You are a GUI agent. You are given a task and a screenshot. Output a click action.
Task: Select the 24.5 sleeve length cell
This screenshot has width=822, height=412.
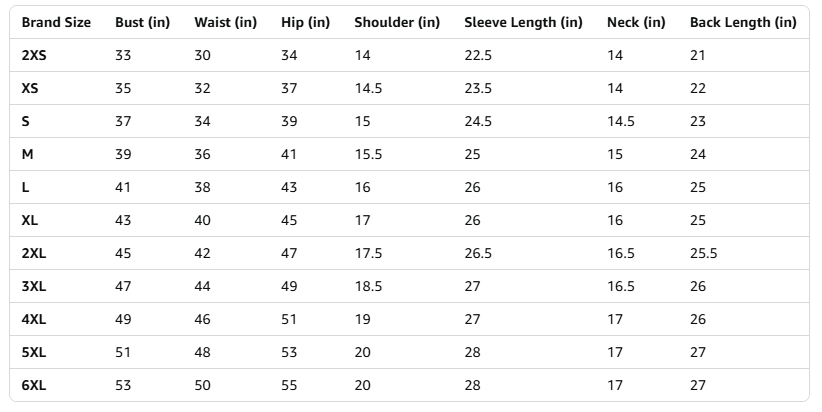pos(478,121)
